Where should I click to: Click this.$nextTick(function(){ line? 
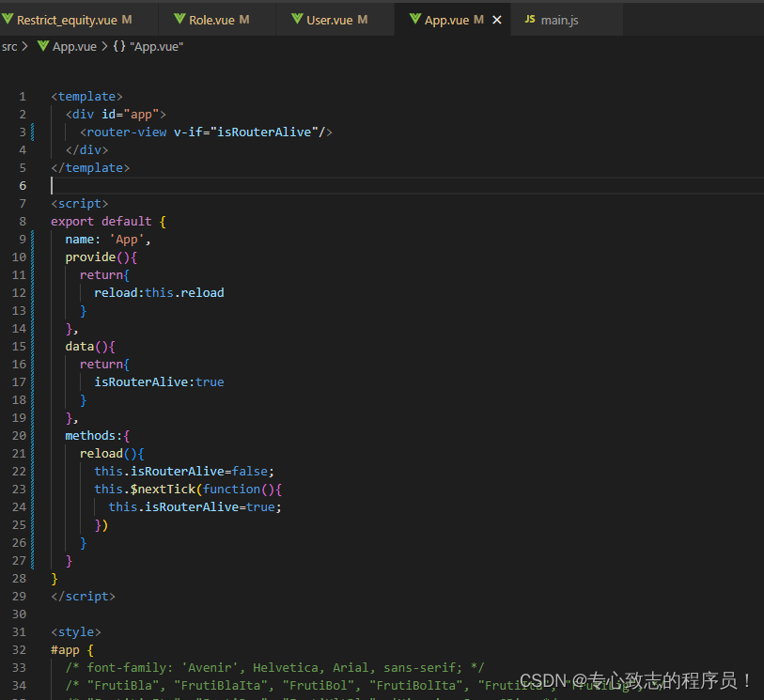tap(188, 490)
